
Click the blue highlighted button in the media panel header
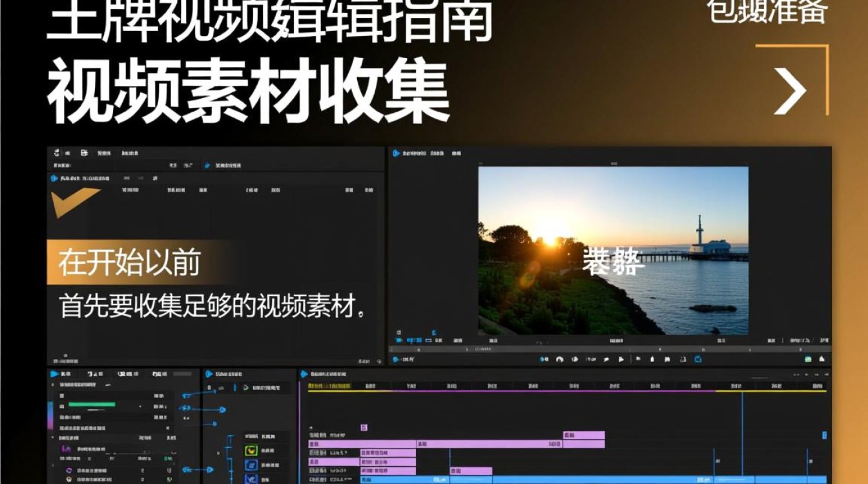click(207, 165)
